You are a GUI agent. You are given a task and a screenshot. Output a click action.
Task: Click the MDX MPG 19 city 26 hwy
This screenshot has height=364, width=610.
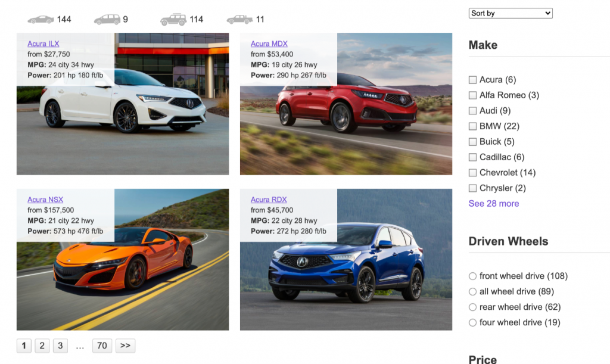[x=284, y=64]
